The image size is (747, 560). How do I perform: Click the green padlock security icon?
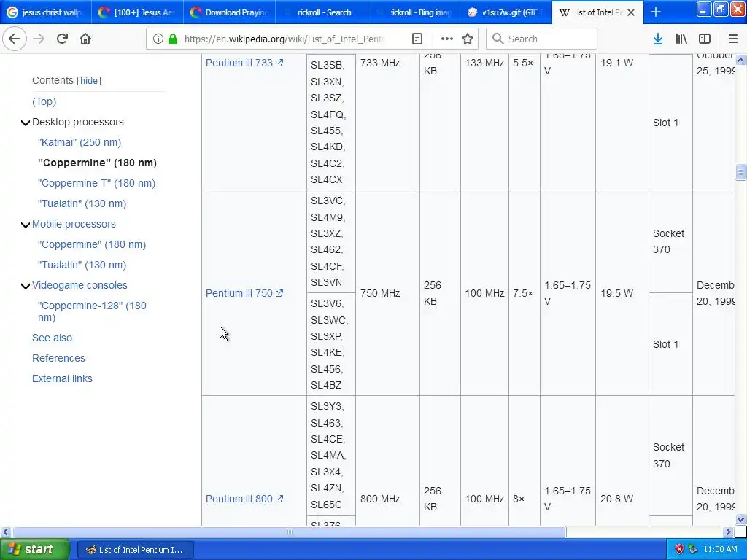(173, 39)
